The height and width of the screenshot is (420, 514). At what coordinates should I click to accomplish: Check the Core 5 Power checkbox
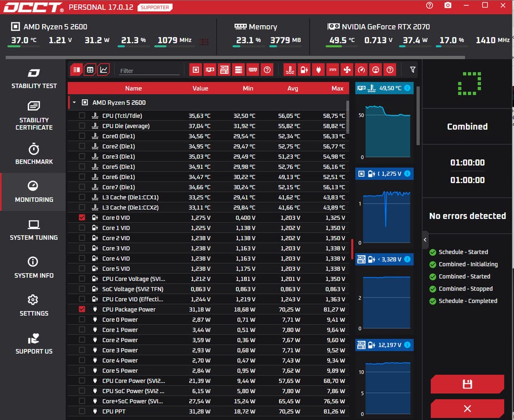[82, 371]
